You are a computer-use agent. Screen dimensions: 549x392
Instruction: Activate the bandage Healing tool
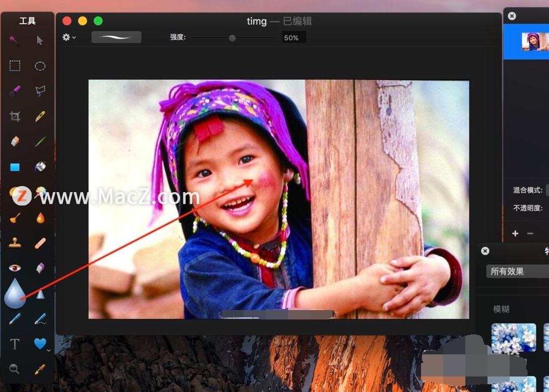click(x=40, y=243)
